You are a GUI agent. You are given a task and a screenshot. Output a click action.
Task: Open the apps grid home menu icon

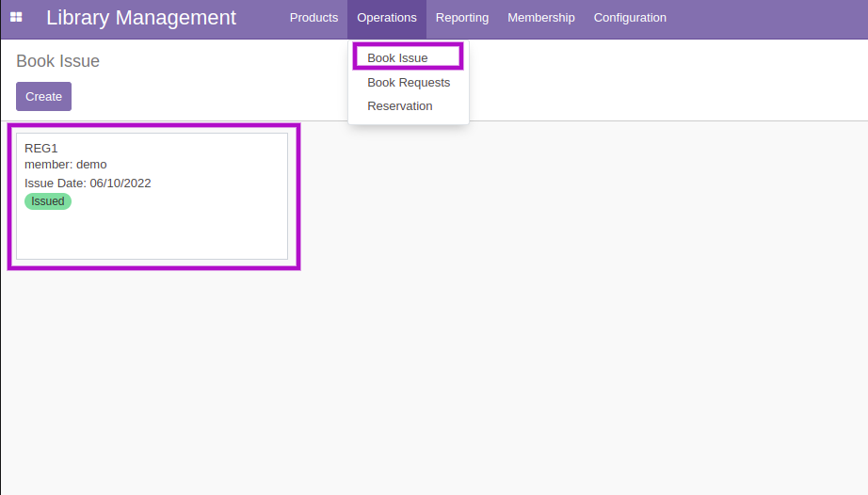[x=16, y=18]
